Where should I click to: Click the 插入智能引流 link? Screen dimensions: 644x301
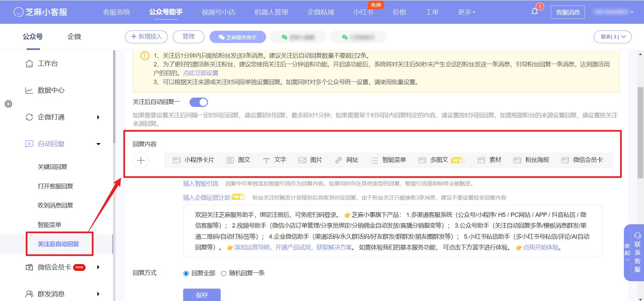pos(201,184)
